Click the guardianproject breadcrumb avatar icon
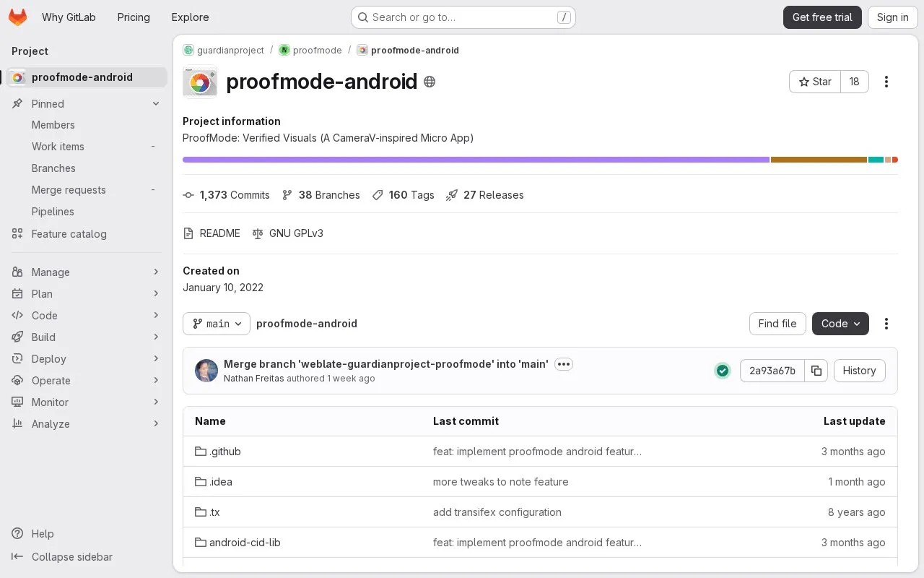Screen dimensions: 924x578 click(x=188, y=50)
